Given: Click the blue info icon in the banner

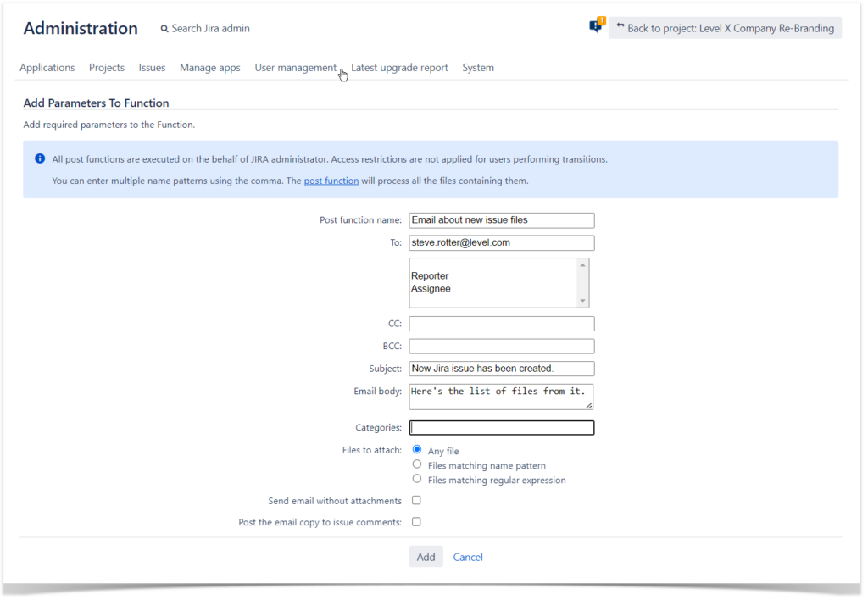Looking at the screenshot, I should pos(39,158).
